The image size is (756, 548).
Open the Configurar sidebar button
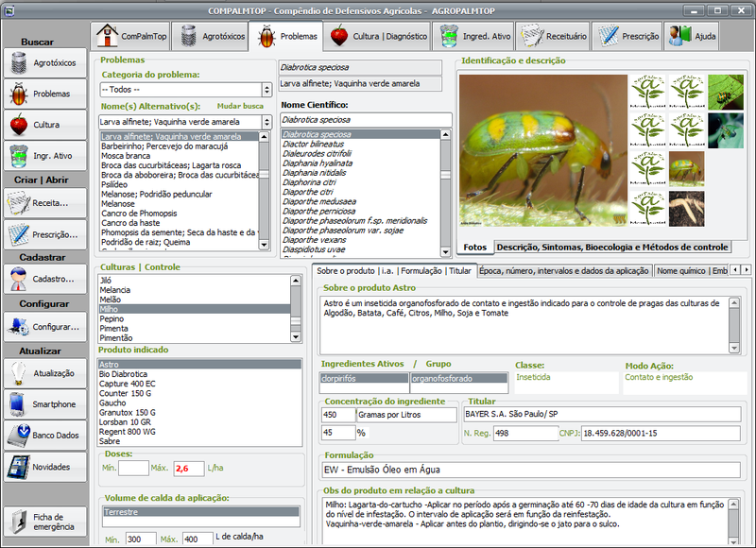[44, 326]
